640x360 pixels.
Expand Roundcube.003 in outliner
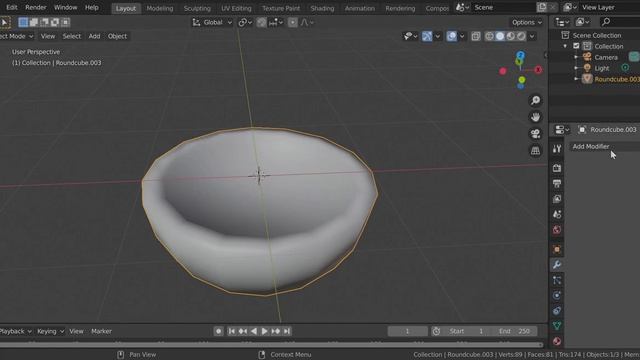pos(576,79)
